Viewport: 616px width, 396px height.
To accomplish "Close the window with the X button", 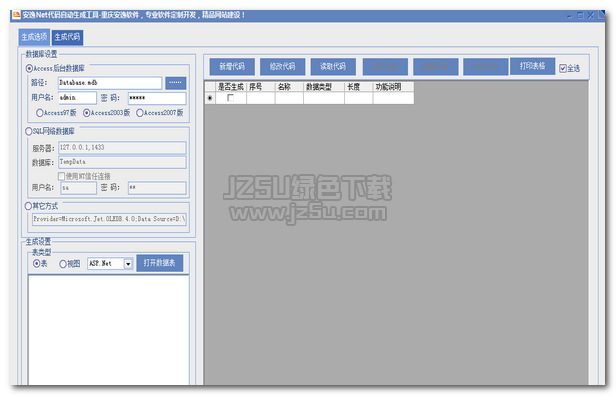I will (x=590, y=15).
